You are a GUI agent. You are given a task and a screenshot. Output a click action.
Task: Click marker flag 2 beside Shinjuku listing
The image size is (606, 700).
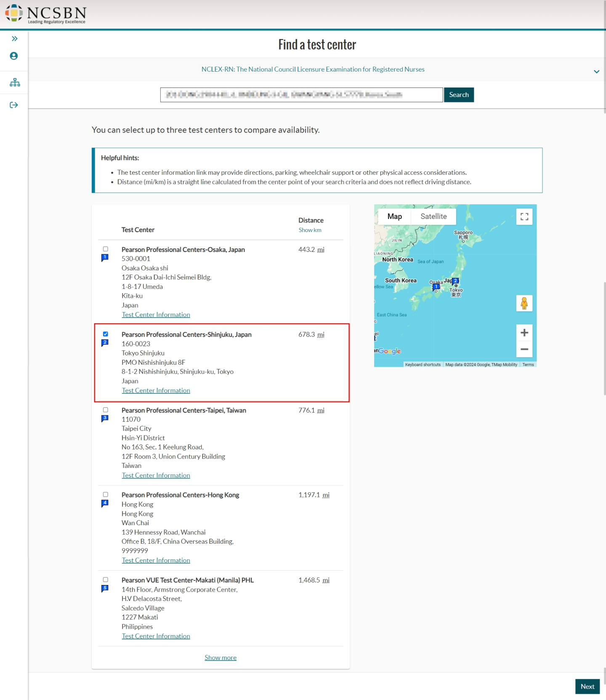click(x=105, y=343)
